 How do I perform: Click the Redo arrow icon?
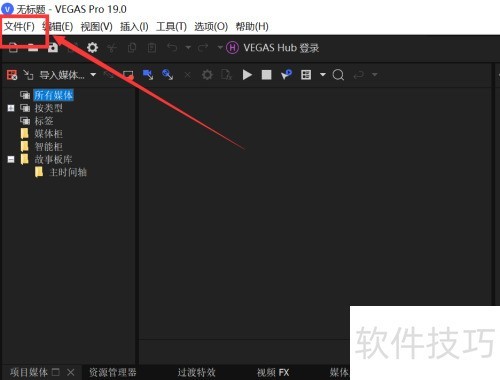[203, 48]
